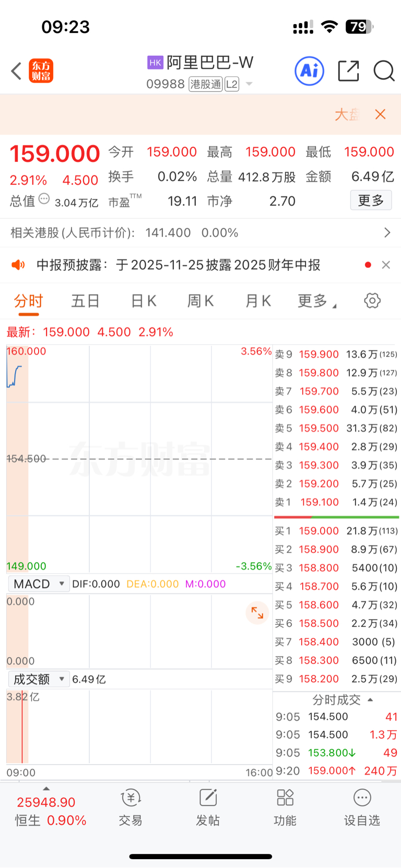Screen dimensions: 401x868
Task: Tap the 阿里巴巴-W stock title
Action: pos(210,63)
